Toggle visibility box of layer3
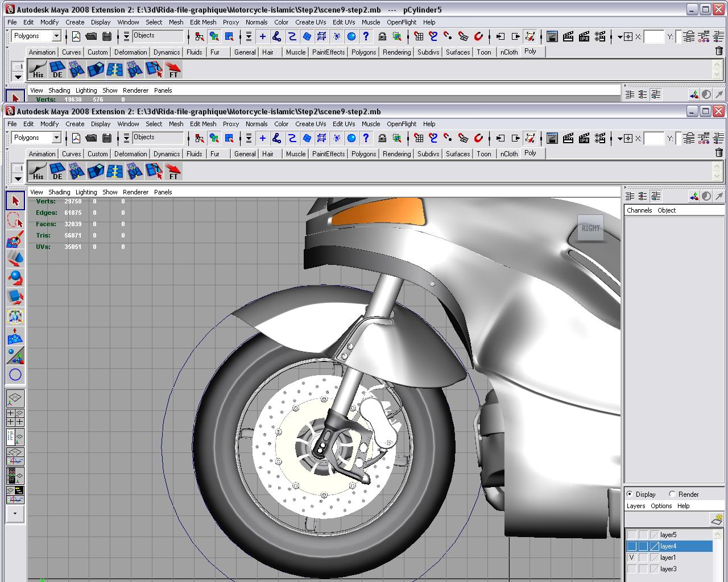Screen dimensions: 728x582 point(631,569)
